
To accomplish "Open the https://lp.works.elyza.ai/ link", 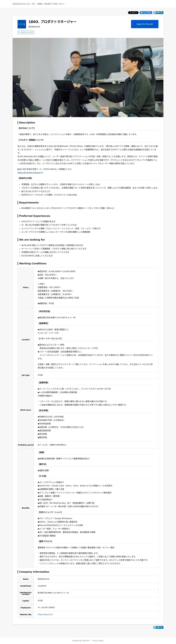I will [30, 173].
